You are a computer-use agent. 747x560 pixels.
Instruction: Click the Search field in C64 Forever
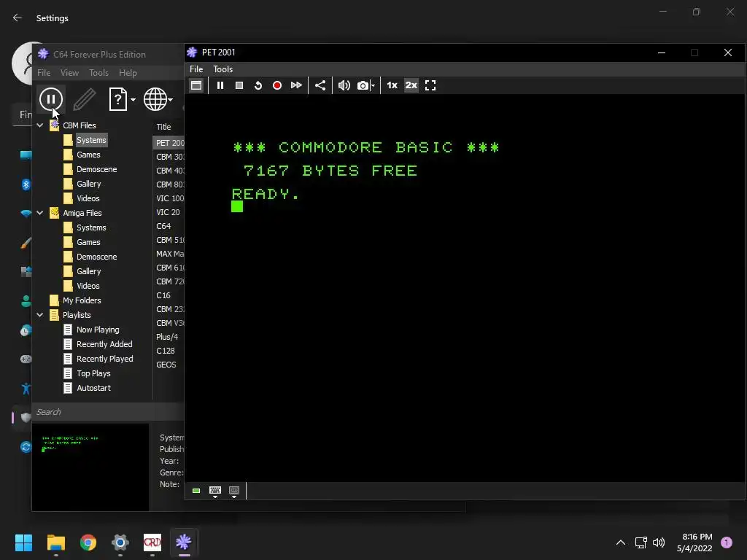(x=108, y=412)
